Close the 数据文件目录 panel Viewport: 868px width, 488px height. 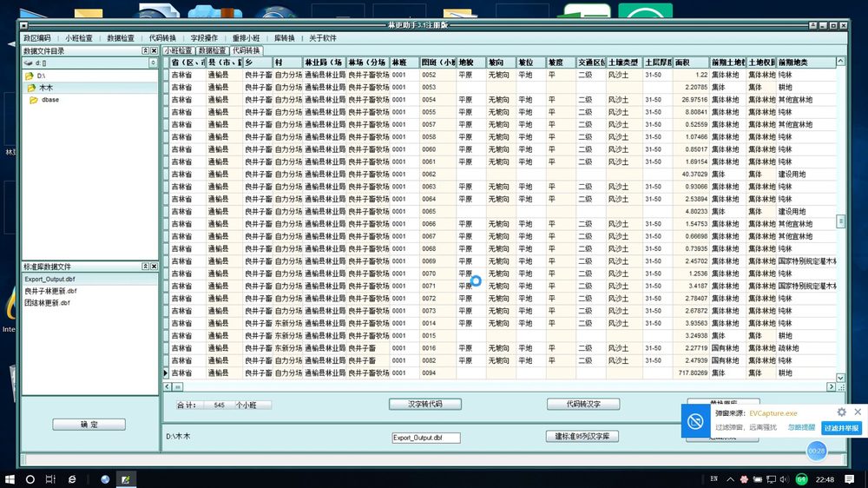pyautogui.click(x=154, y=50)
